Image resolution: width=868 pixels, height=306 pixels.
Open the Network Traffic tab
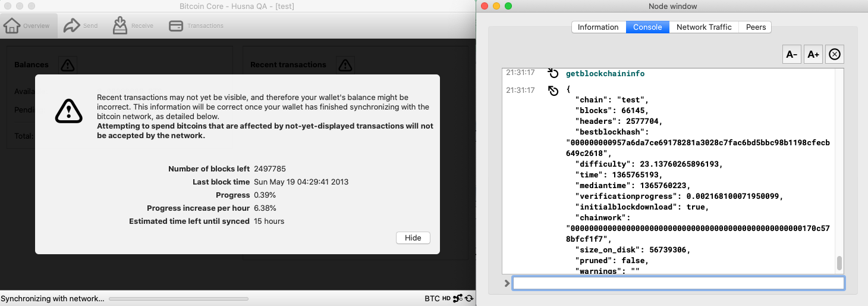click(x=704, y=27)
